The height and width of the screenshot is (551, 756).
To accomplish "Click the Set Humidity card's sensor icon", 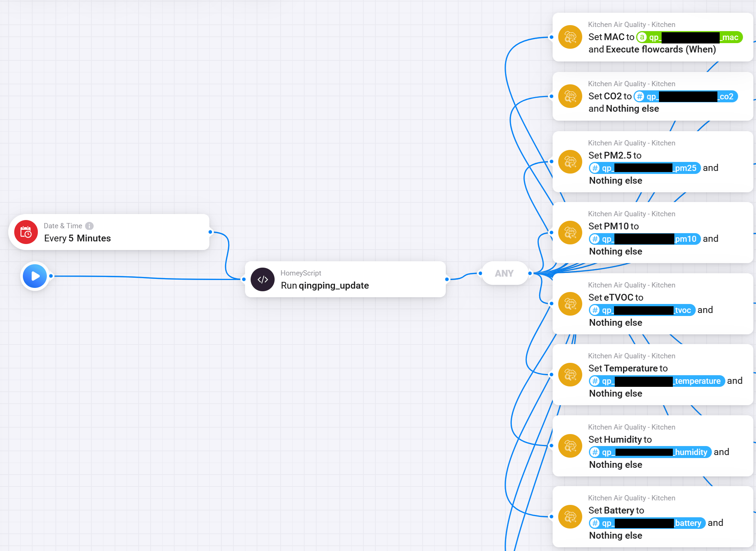I will 570,446.
